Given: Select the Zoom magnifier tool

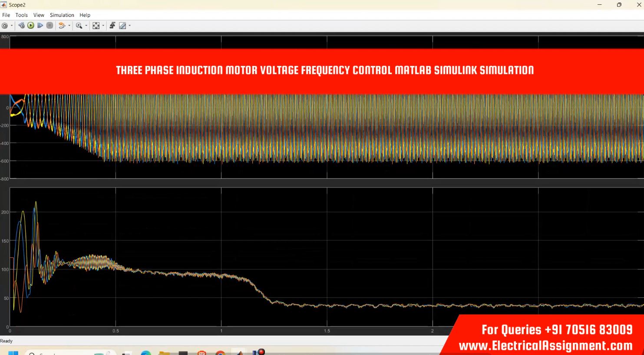Looking at the screenshot, I should (x=79, y=26).
